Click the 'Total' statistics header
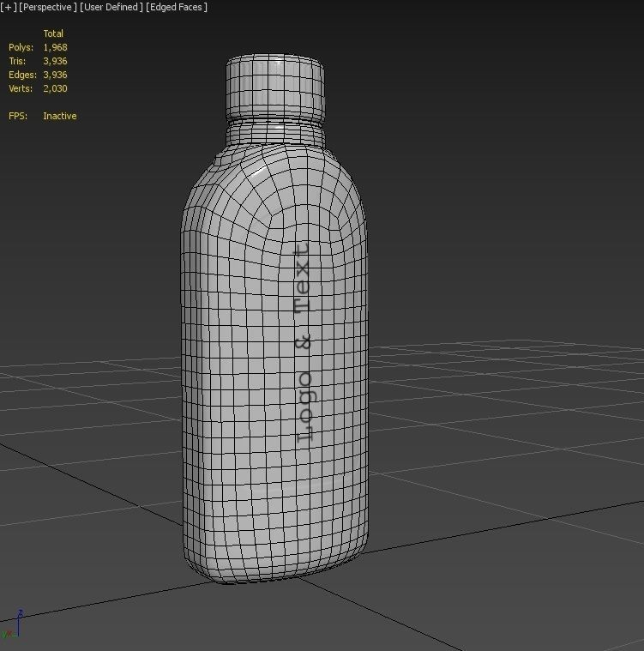Screen dimensions: 644x651 click(x=53, y=33)
